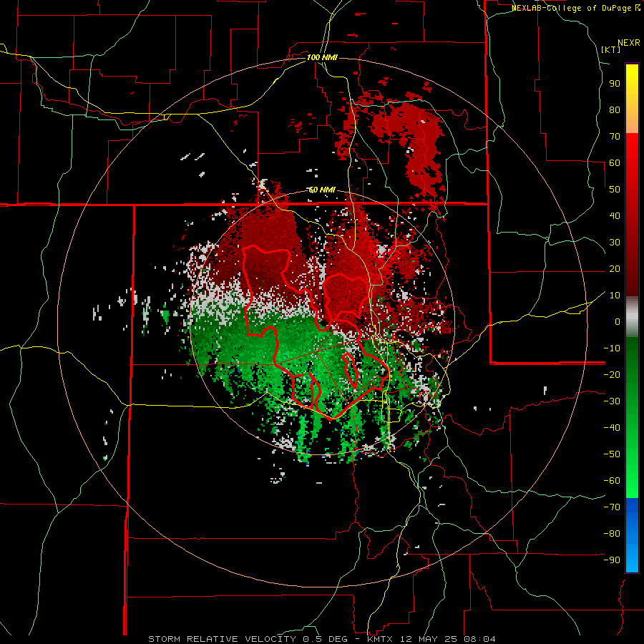Select the positive 60 knot scale label
Screen dimensions: 644x644
pos(615,162)
